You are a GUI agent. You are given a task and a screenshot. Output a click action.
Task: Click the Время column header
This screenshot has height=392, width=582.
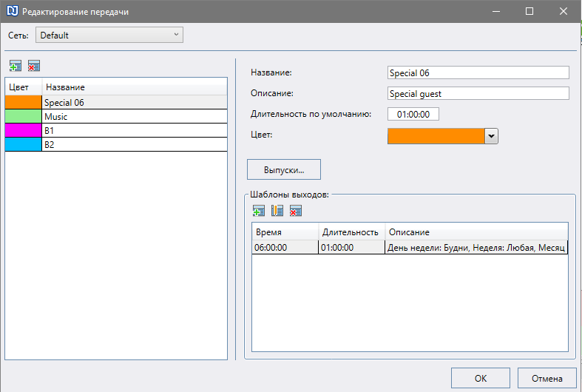(x=285, y=232)
